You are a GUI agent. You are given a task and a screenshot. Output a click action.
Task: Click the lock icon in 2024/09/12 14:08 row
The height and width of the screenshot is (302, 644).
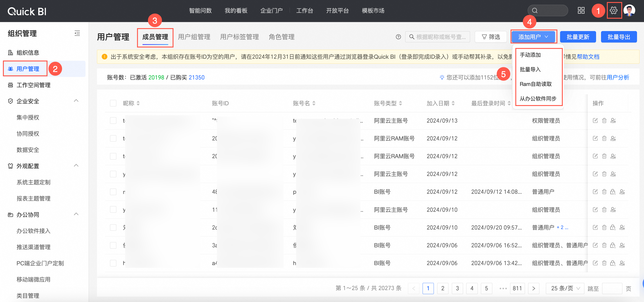tap(612, 192)
